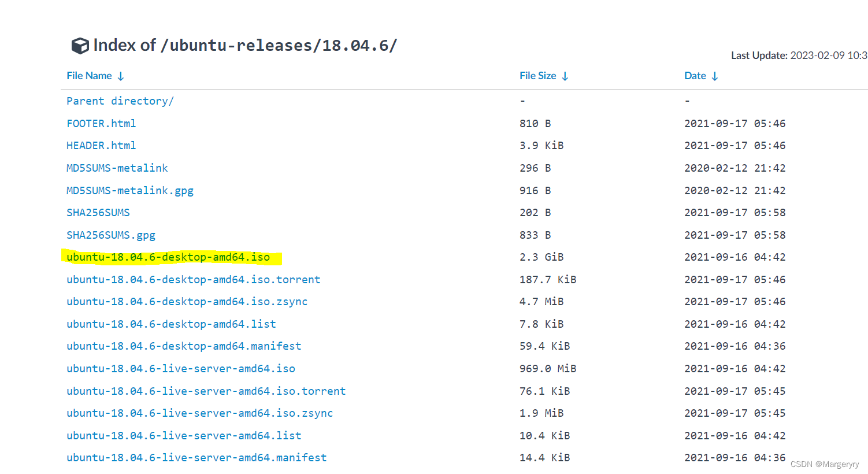Screen dimensions: 868x474
Task: Select the 10.4 KiB size value
Action: [x=545, y=436]
